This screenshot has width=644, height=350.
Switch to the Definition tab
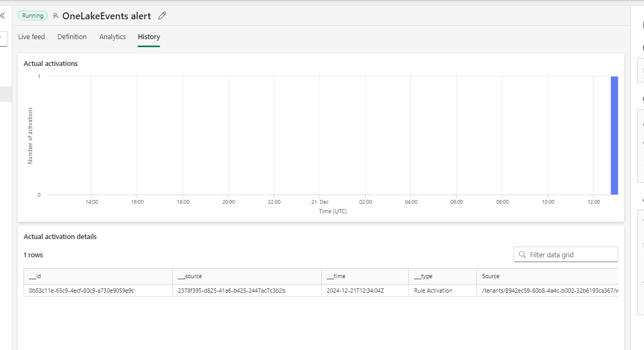tap(72, 37)
